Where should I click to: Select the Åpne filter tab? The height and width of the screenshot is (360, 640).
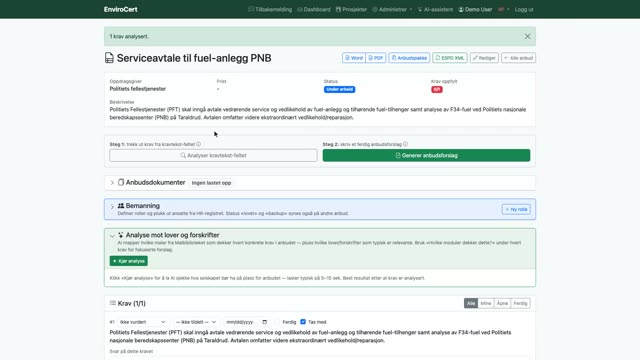click(502, 303)
